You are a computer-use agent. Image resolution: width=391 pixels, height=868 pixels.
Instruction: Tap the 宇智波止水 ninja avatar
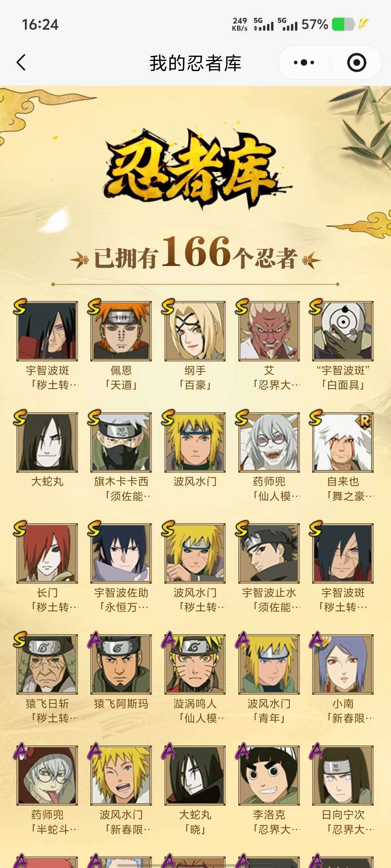[269, 553]
